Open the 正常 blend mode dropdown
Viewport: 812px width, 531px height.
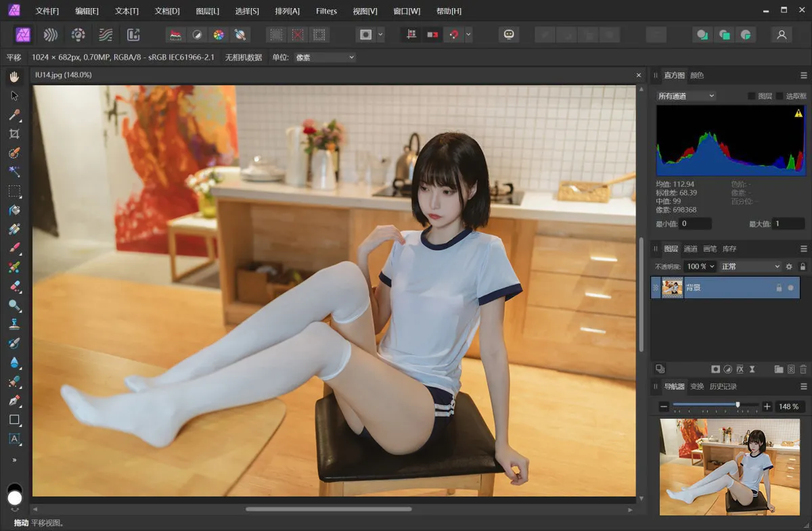point(750,267)
